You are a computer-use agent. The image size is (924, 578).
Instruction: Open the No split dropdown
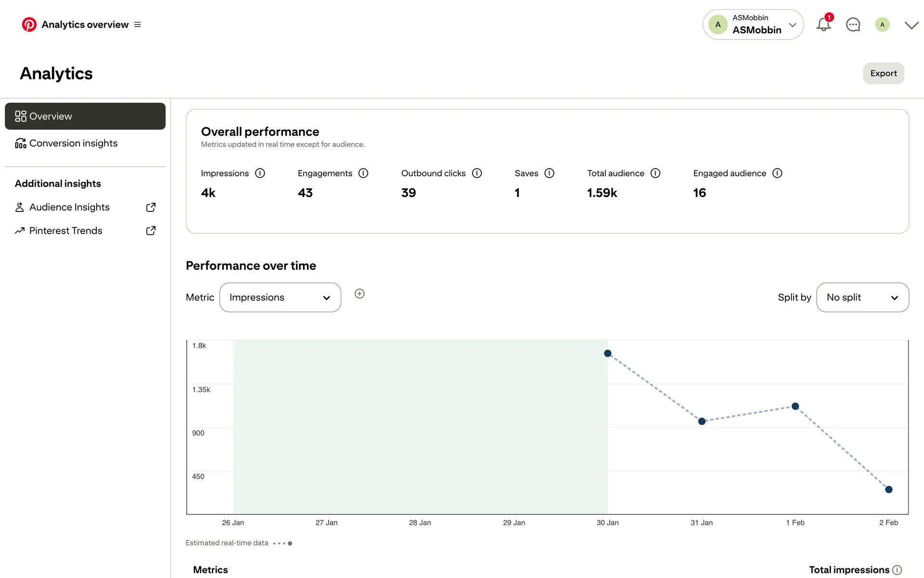tap(862, 298)
